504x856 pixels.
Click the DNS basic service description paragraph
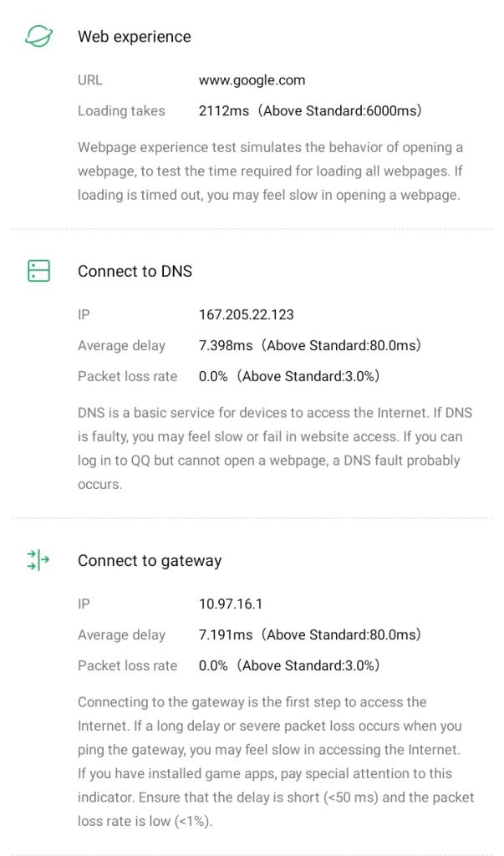pos(270,448)
